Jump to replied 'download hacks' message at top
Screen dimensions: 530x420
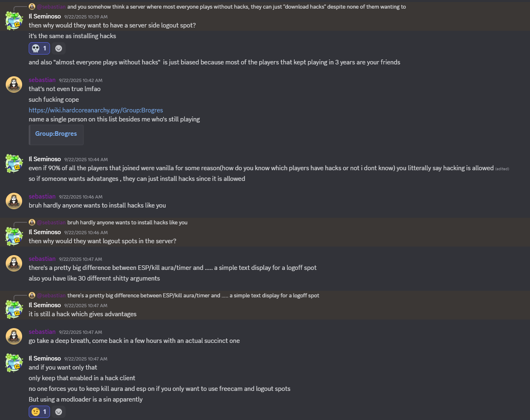236,7
